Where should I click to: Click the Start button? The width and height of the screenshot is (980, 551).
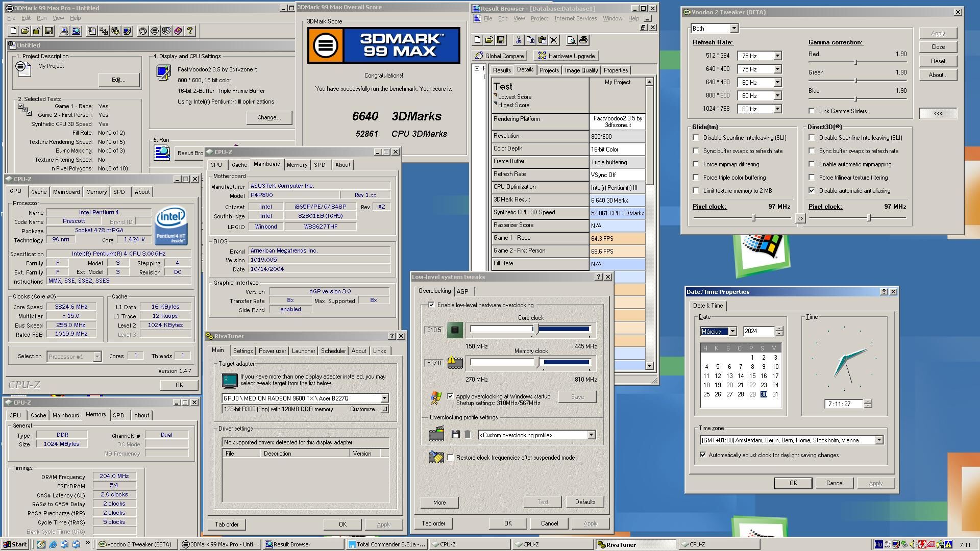(15, 544)
